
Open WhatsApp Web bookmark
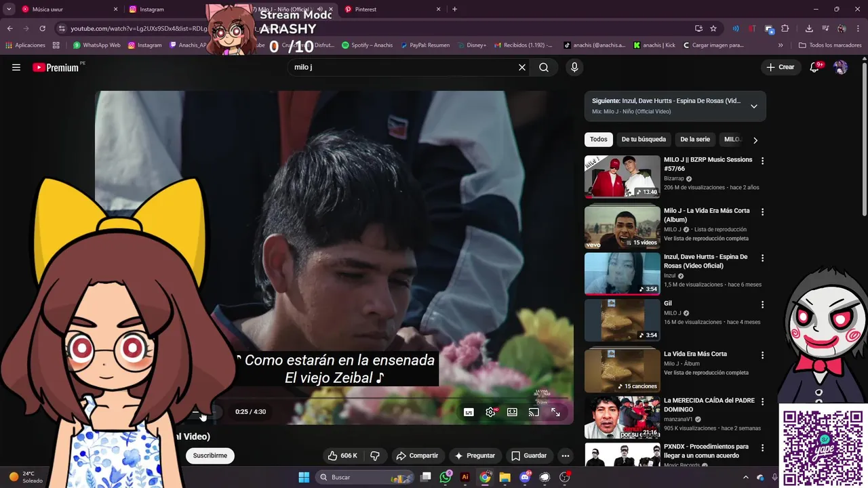pos(96,45)
